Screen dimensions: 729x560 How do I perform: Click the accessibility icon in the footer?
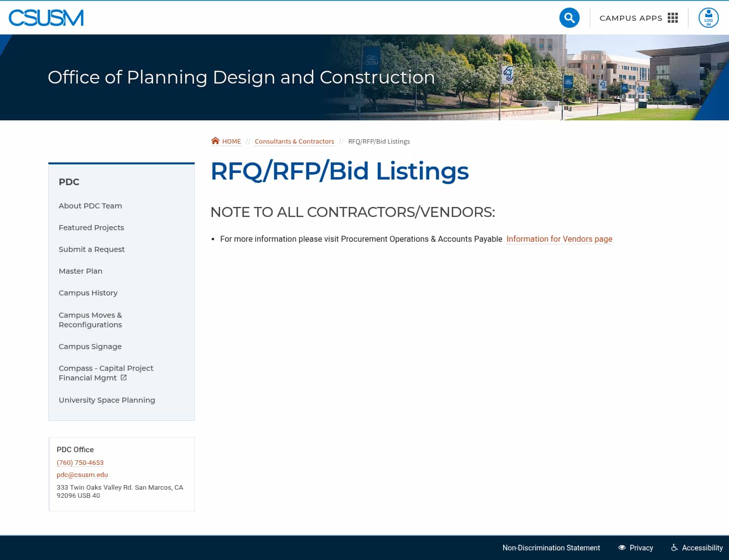(x=674, y=547)
